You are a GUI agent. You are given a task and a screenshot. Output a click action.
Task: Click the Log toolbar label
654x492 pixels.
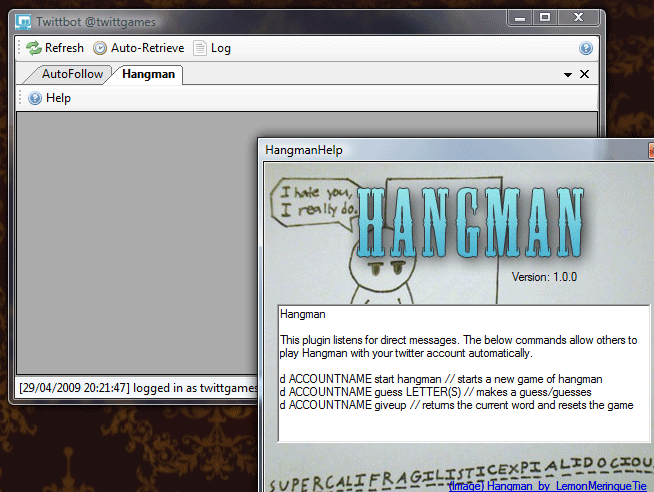point(220,48)
